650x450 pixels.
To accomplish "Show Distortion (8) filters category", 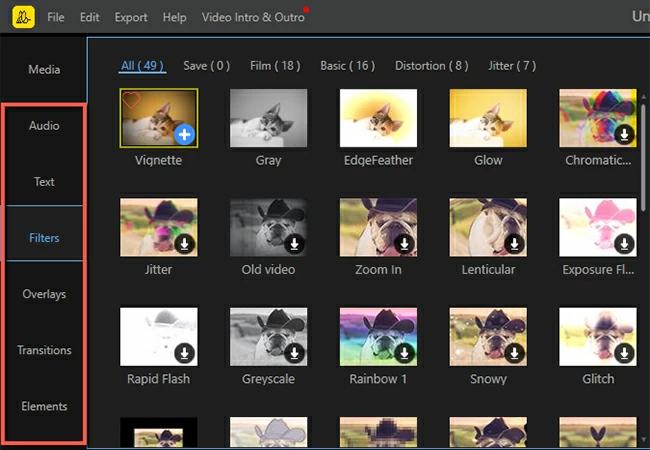I will click(432, 66).
